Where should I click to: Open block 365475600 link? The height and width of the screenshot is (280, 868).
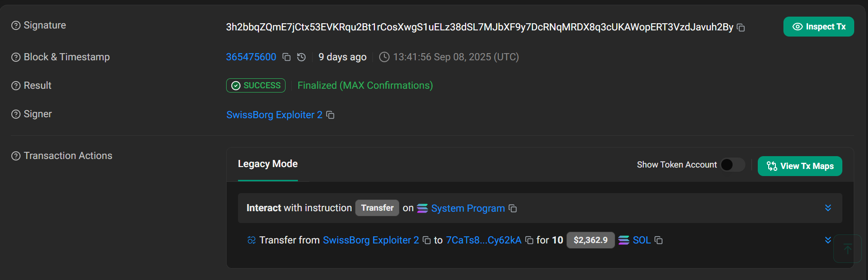251,57
